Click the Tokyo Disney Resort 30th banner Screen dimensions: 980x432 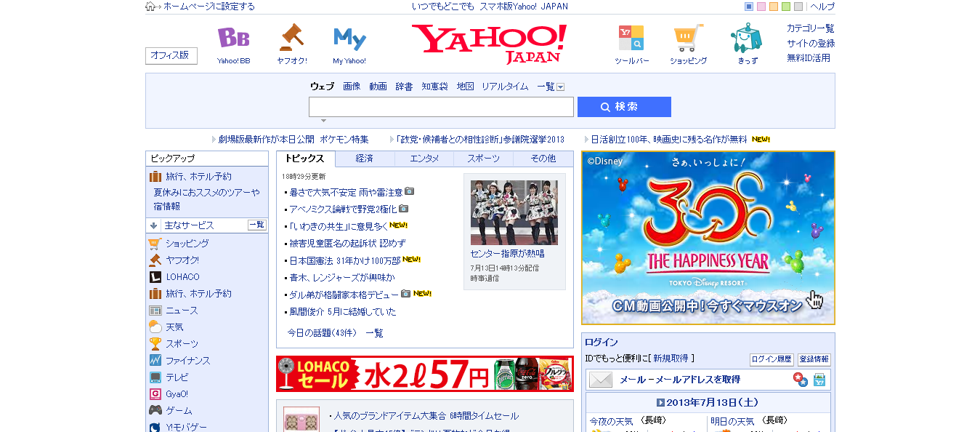tap(708, 238)
